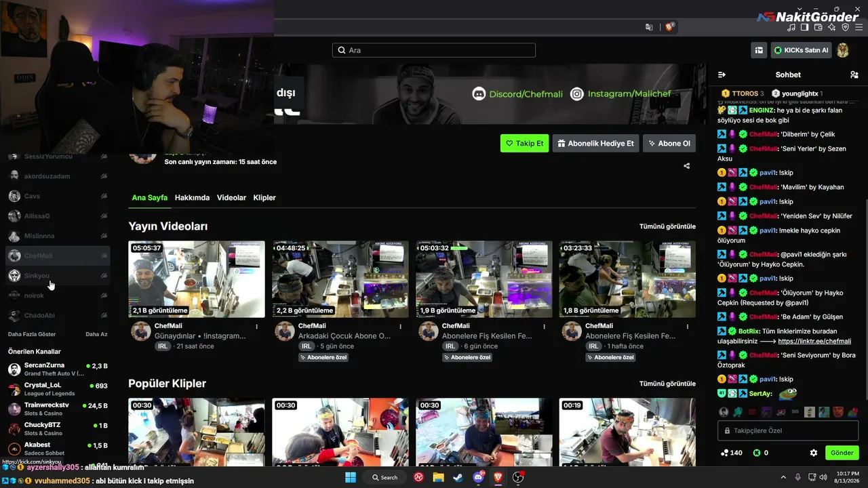Click the green Gönder send button
Viewport: 868px width, 488px height.
pyautogui.click(x=842, y=453)
